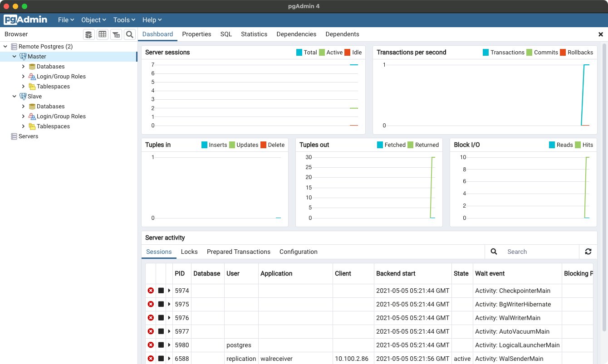The width and height of the screenshot is (608, 364).
Task: Terminate session for PID 5980
Action: coord(151,345)
